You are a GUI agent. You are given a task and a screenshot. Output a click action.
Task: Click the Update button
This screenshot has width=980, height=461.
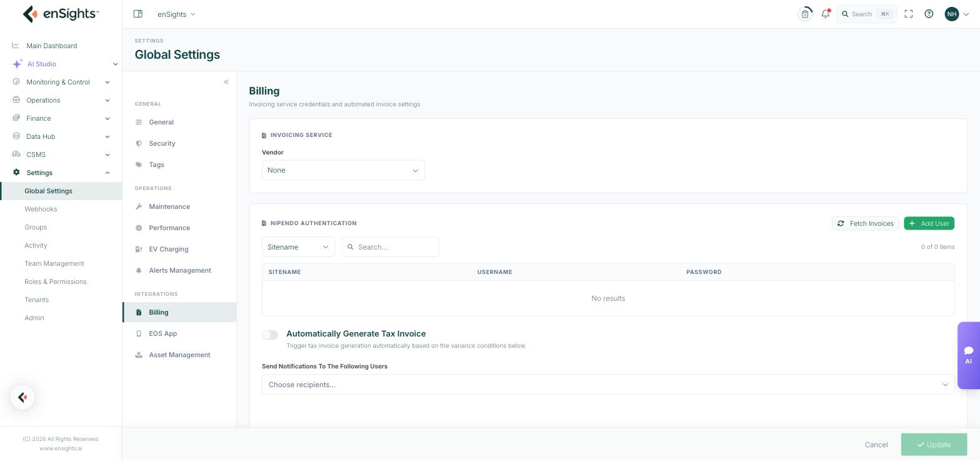tap(934, 445)
